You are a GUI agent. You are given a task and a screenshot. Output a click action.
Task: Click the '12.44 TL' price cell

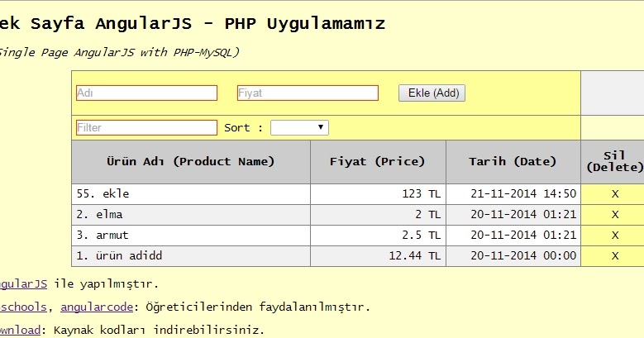coord(378,256)
